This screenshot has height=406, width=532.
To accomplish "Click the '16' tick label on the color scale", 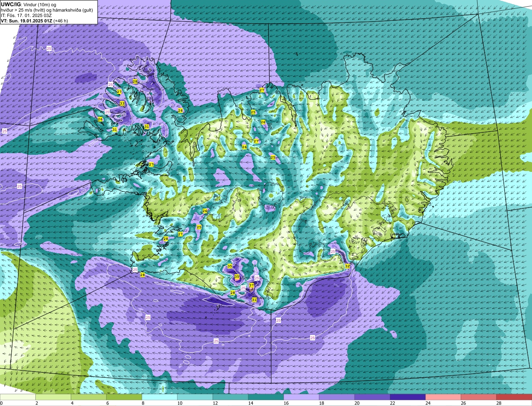I will (286, 403).
